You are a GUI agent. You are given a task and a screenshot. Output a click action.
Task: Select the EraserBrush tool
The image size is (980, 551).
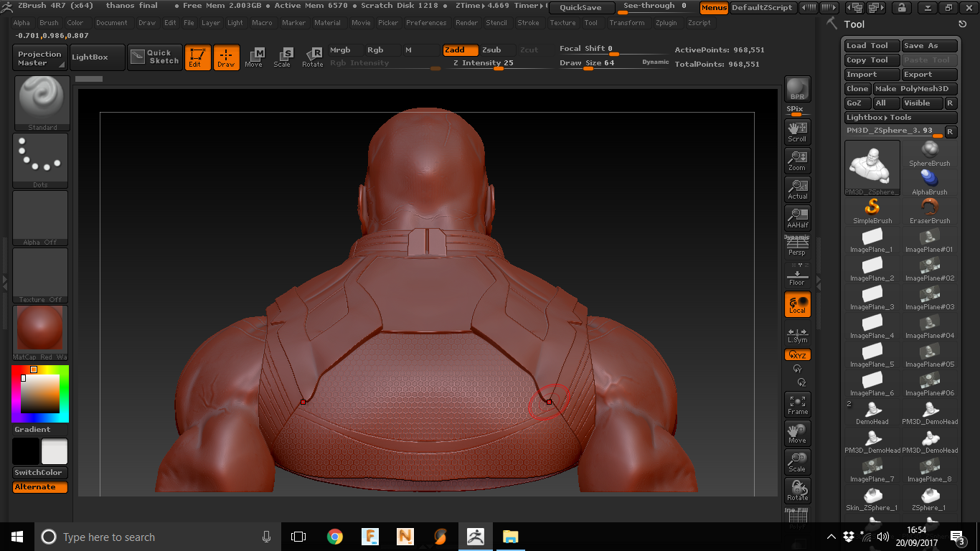pyautogui.click(x=930, y=211)
